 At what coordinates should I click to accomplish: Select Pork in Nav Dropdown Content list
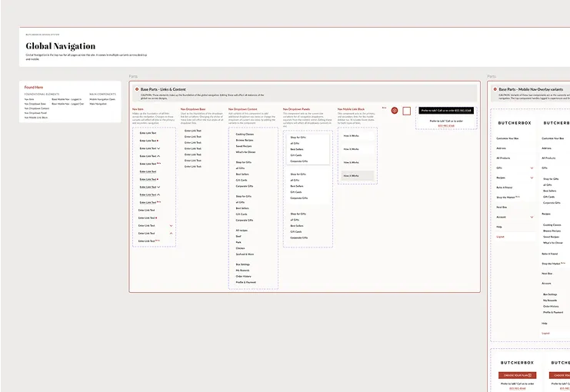(238, 242)
